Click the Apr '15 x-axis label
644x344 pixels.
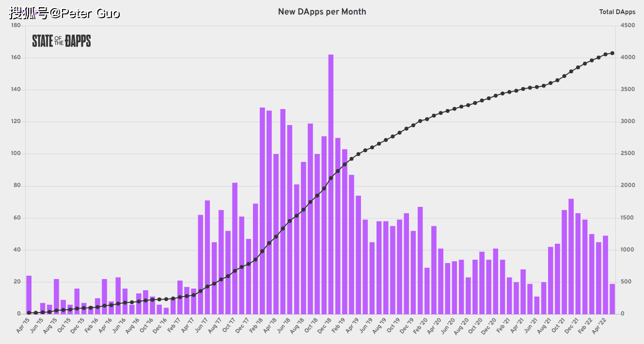(x=22, y=325)
